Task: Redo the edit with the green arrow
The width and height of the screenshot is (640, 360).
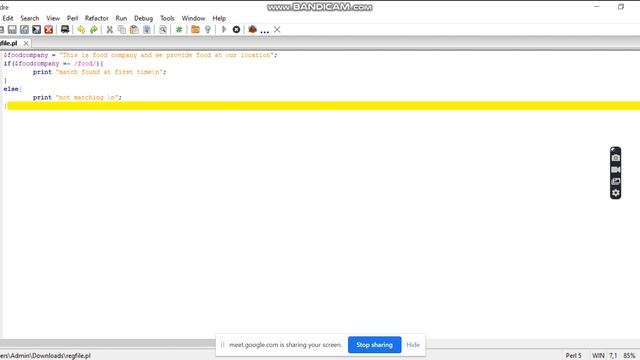Action: (x=93, y=29)
